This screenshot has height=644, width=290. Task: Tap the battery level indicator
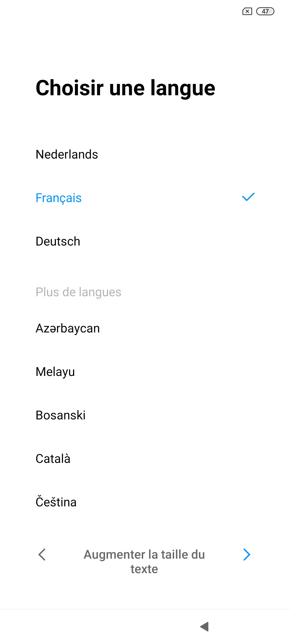(265, 12)
